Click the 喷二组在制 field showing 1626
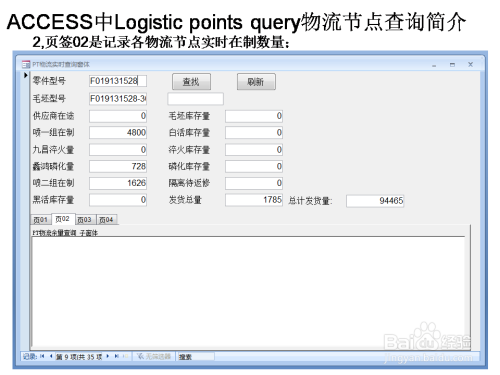Image resolution: width=500 pixels, height=375 pixels. (x=118, y=183)
